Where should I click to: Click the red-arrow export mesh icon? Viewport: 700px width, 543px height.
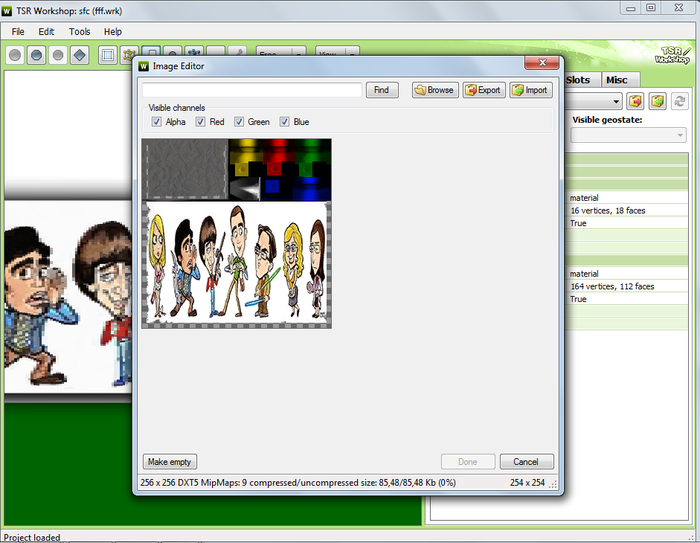[634, 102]
